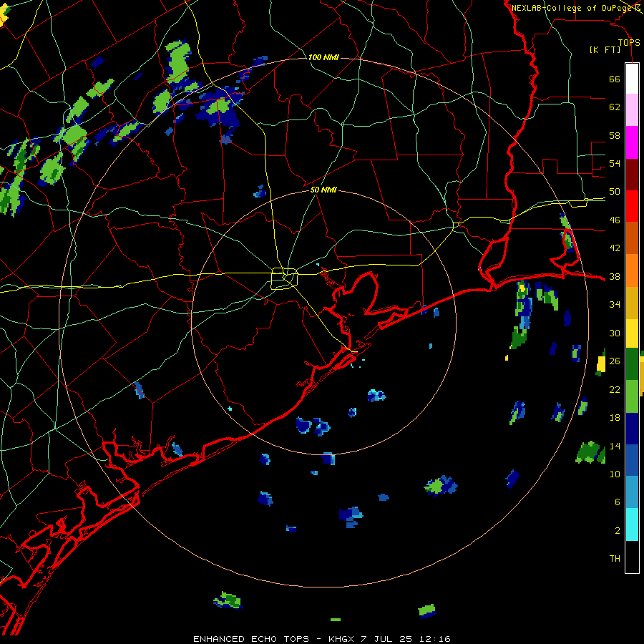Click the '[K FT]' units label
This screenshot has width=644, height=644.
(x=605, y=49)
